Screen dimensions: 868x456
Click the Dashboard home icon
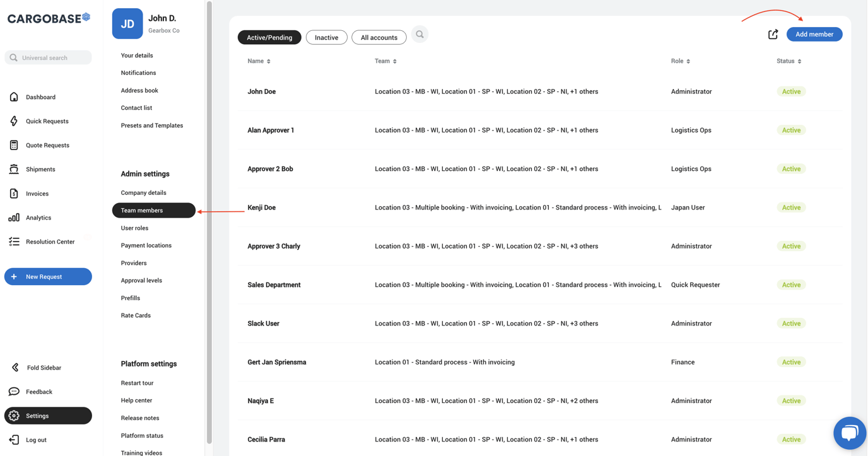coord(14,97)
